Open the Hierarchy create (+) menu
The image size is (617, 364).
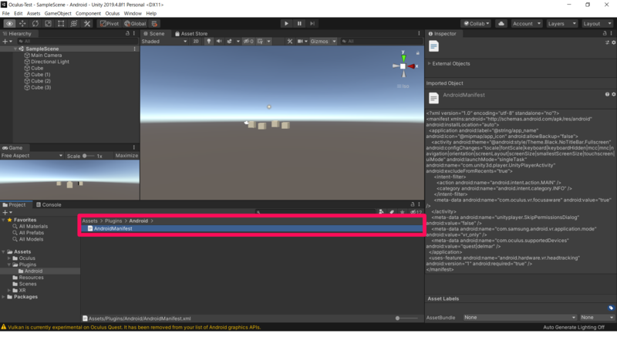[7, 42]
